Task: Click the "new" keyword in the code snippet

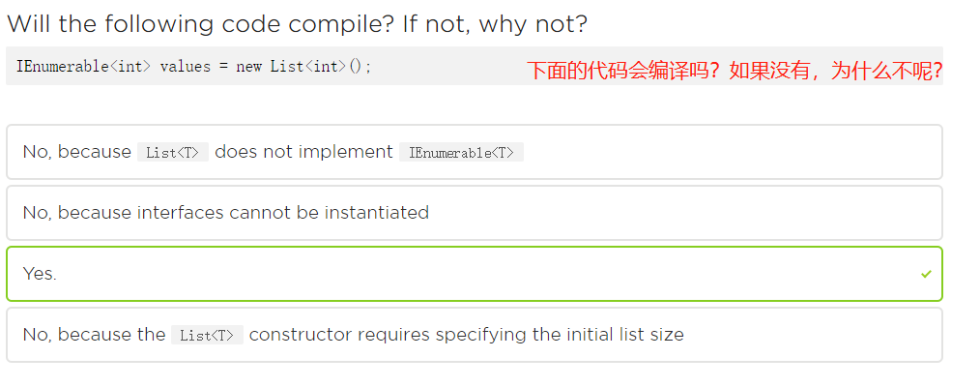Action: click(x=248, y=67)
